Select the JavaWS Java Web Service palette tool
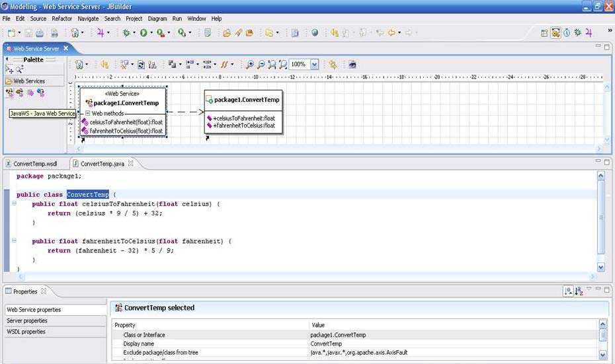 tap(9, 93)
